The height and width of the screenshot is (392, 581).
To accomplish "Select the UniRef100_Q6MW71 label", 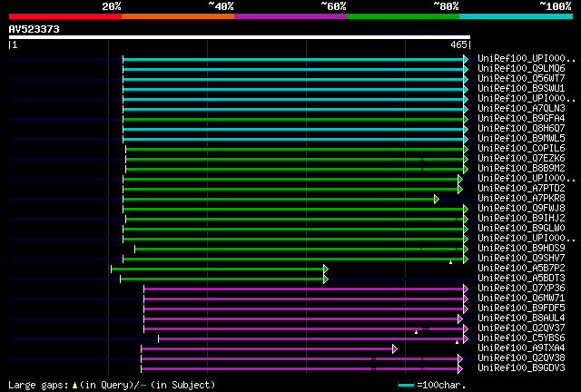I will [521, 299].
